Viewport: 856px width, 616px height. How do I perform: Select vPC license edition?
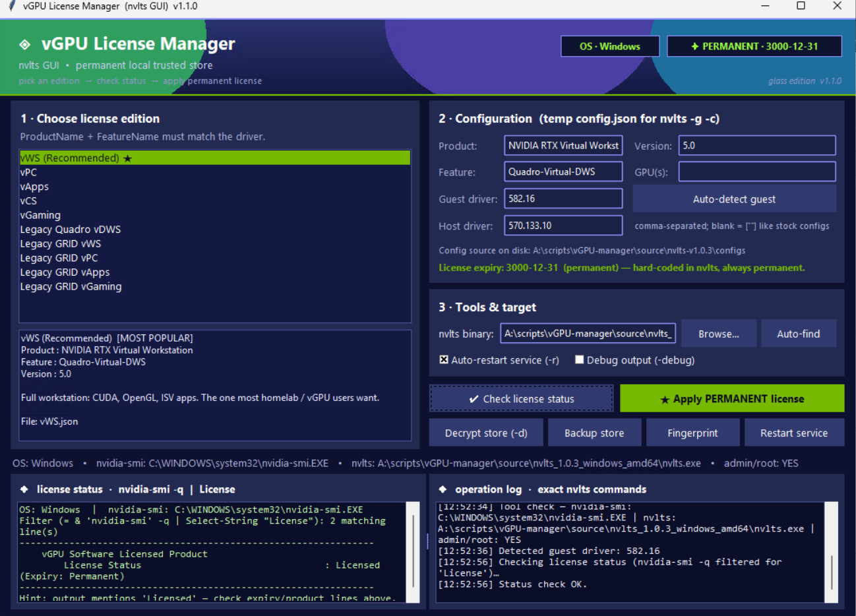coord(215,172)
